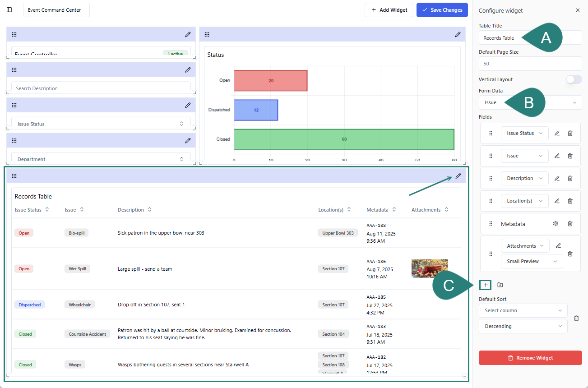Open the Form Data dropdown showing Issue
588x388 pixels.
[x=530, y=102]
